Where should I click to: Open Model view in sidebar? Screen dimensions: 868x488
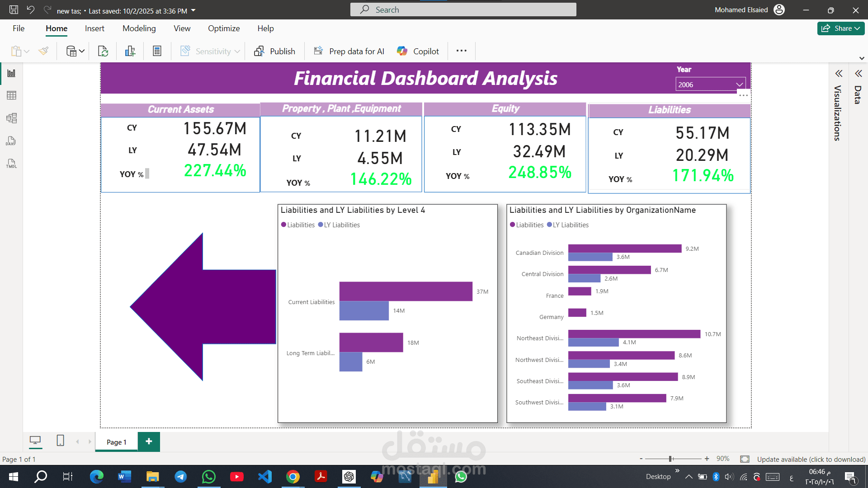click(11, 118)
